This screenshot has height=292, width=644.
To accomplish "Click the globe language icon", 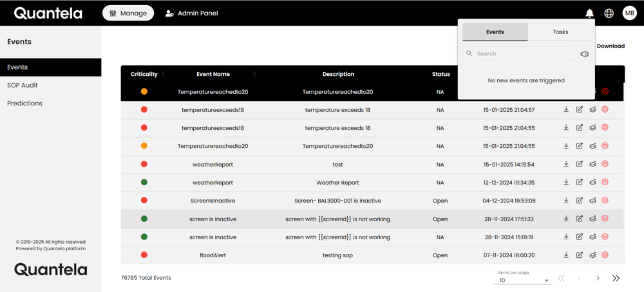I will [609, 14].
